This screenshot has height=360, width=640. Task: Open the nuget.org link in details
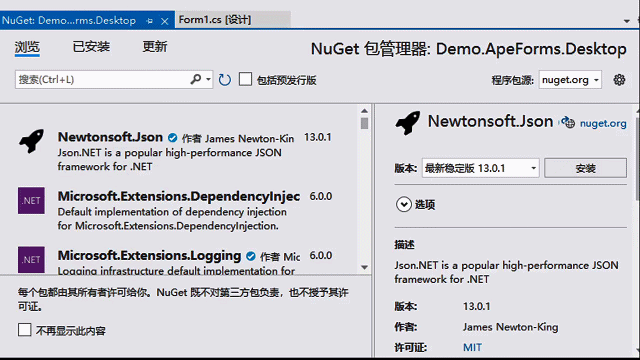603,123
